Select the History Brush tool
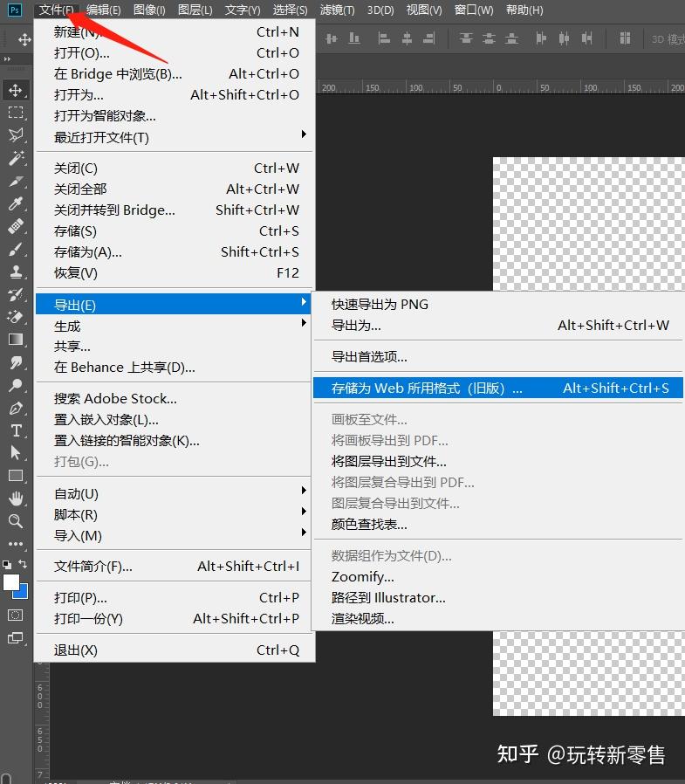Screen dimensions: 685x784 16,294
